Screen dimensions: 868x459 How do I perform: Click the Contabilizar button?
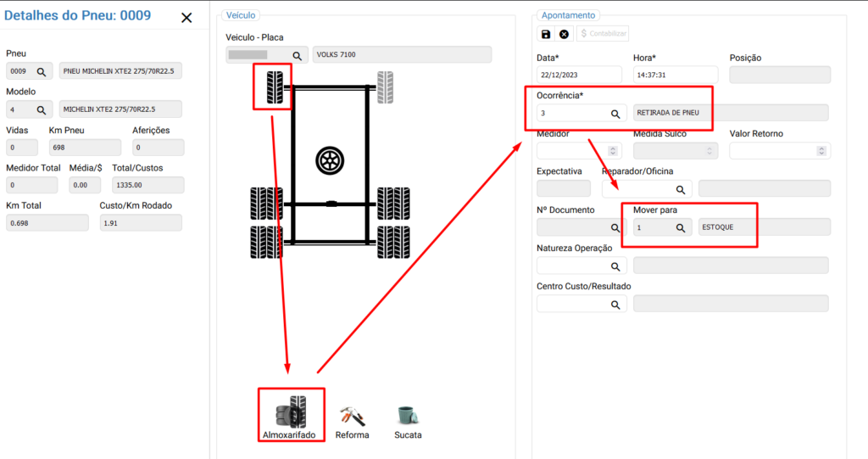(603, 34)
